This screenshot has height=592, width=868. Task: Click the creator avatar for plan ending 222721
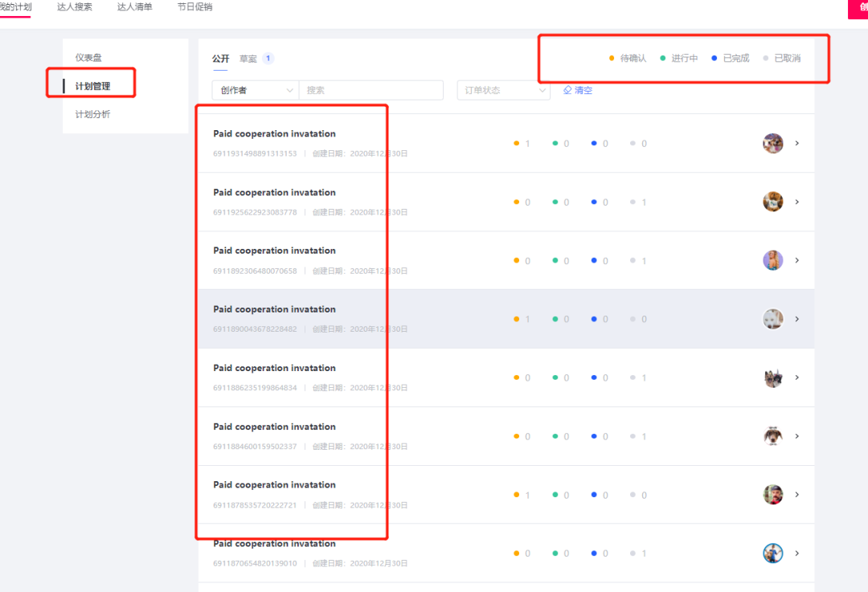pos(772,495)
